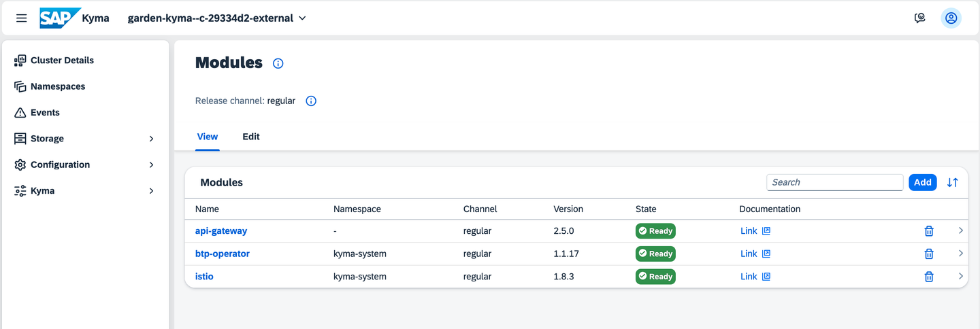
Task: Click the Namespaces sidebar icon
Action: tap(20, 86)
